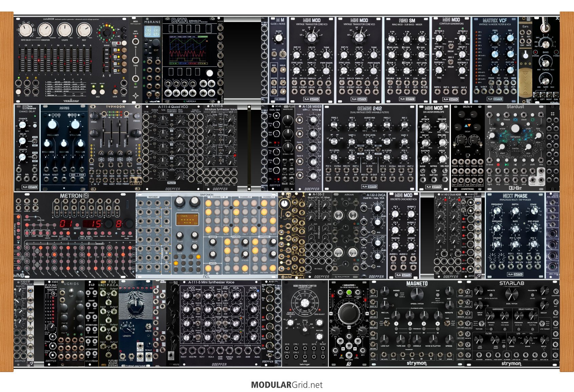Flip the UP/DOWN switch on Glide + Noise
The image size is (574, 392).
[x=283, y=54]
